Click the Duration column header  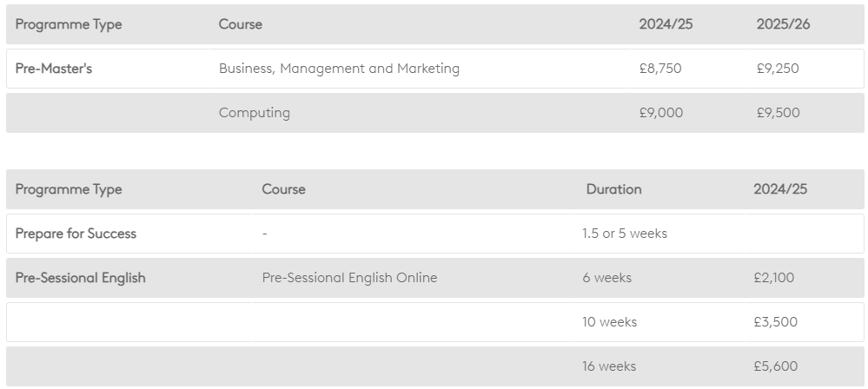[x=613, y=189]
